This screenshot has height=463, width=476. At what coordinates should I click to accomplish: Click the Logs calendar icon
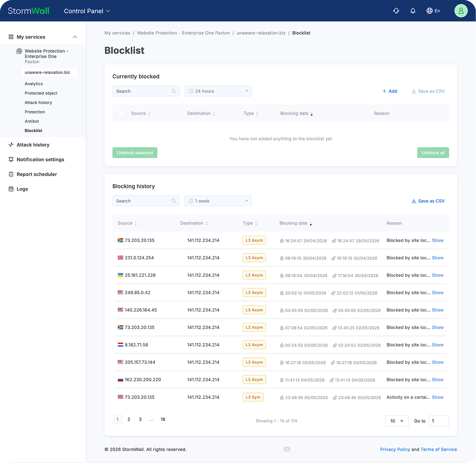11,189
